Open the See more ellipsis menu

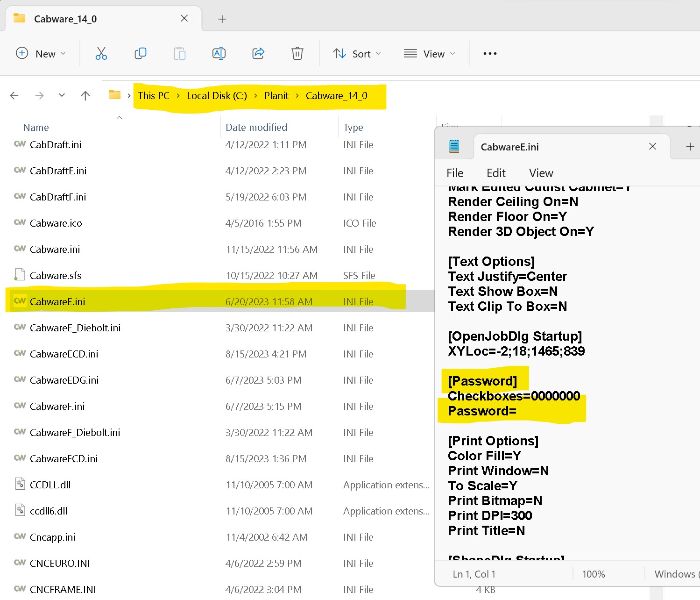490,54
